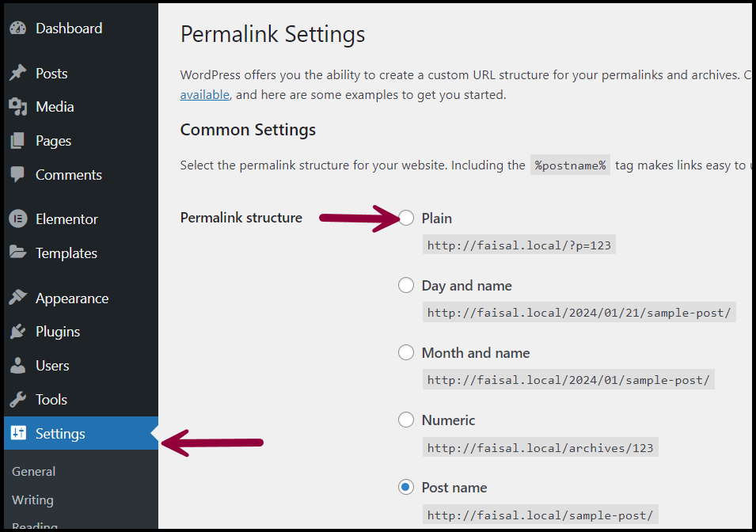The image size is (756, 532).
Task: Click the Dashboard gauge icon
Action: click(x=17, y=28)
